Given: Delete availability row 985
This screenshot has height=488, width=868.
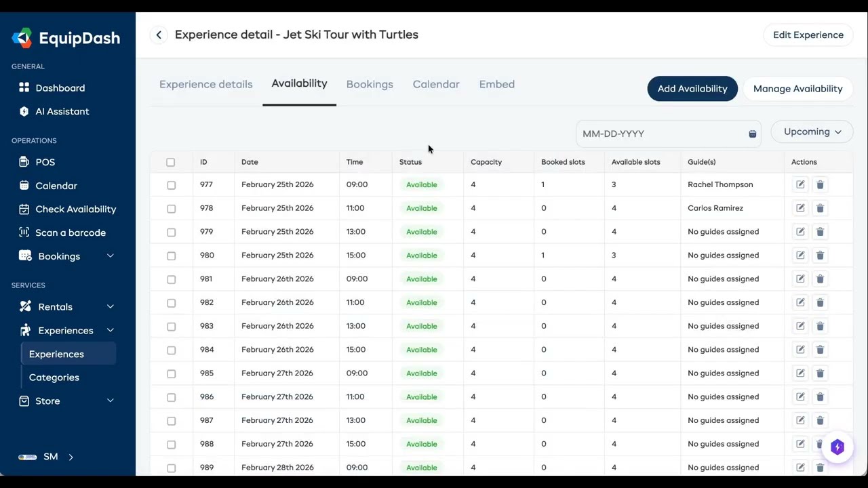Looking at the screenshot, I should click(x=820, y=373).
